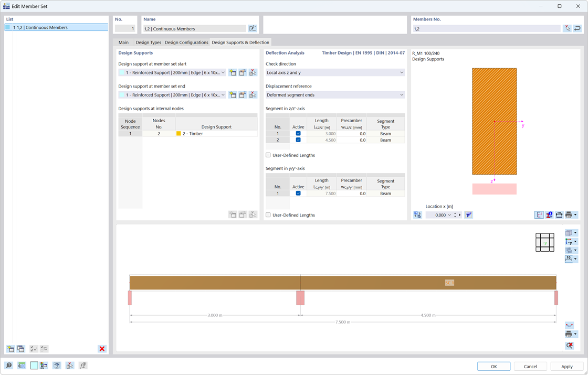
Task: Toggle Active checkbox for segment 1 in y/y'-axis
Action: [x=298, y=193]
